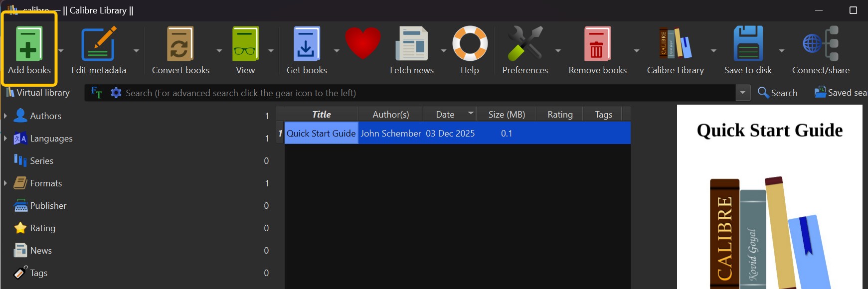
Task: Click the Calibre Library bookshelf icon
Action: pyautogui.click(x=676, y=43)
